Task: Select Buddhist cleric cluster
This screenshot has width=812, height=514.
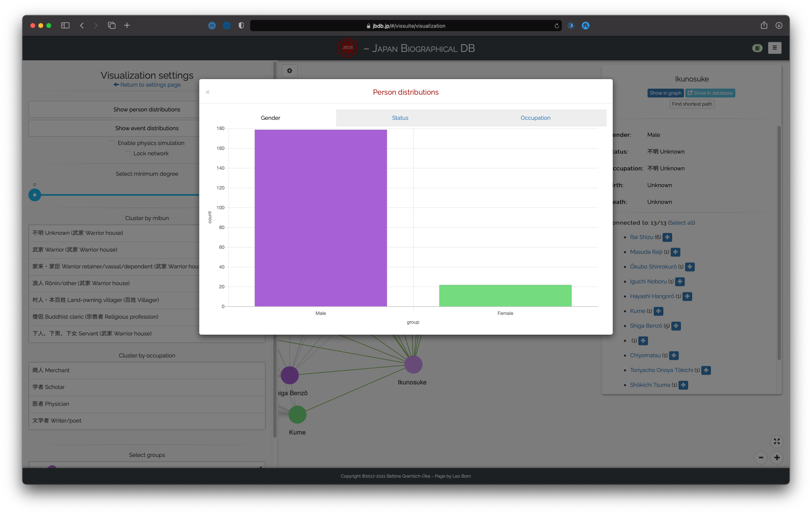Action: click(147, 317)
